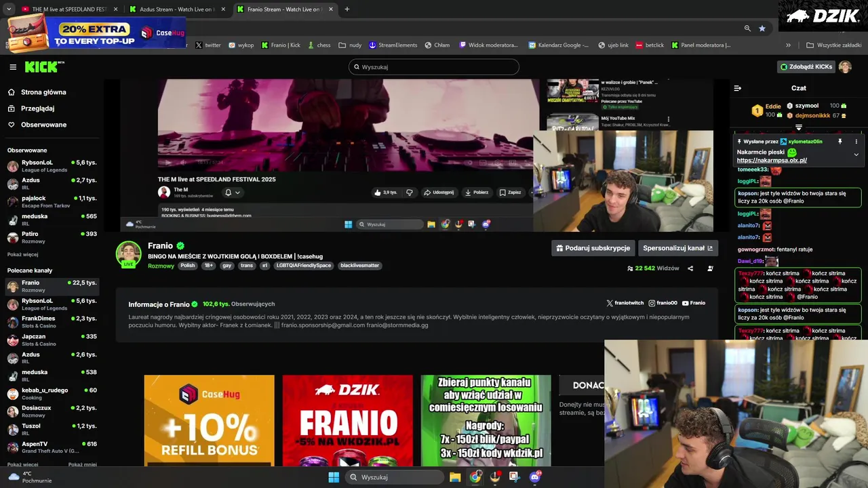Open the twitter bookmark

[x=208, y=45]
